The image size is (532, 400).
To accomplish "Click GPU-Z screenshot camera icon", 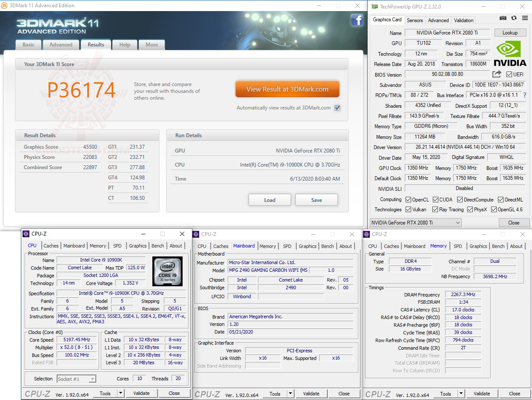I will coord(503,18).
